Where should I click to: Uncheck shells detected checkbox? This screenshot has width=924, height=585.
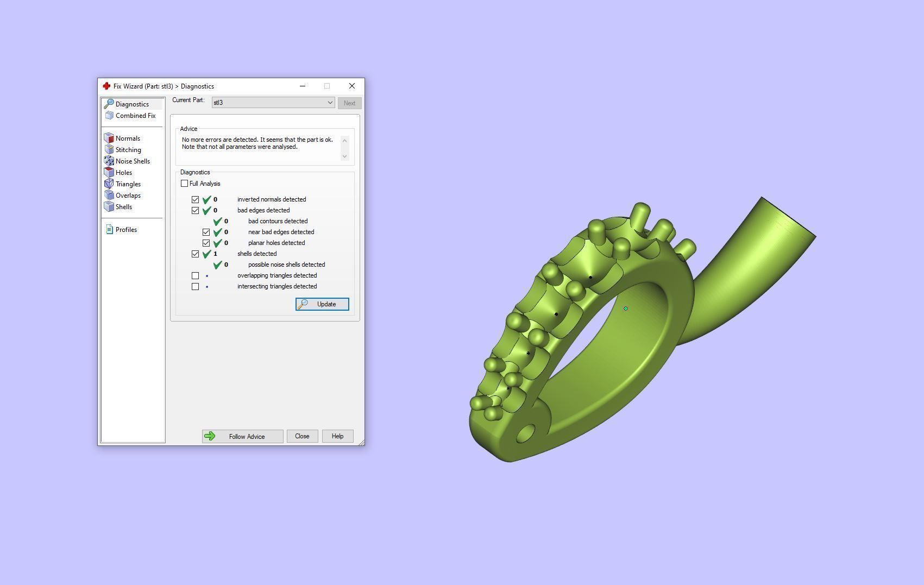196,254
